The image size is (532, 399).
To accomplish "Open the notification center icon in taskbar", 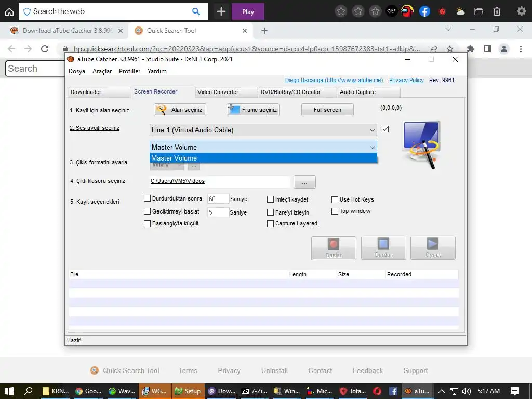I will click(x=515, y=391).
